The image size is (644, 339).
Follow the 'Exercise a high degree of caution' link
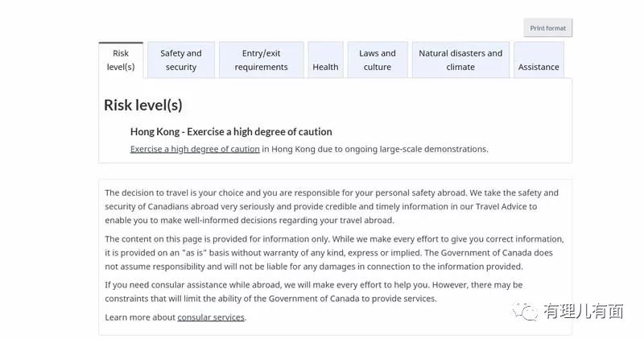pyautogui.click(x=195, y=149)
